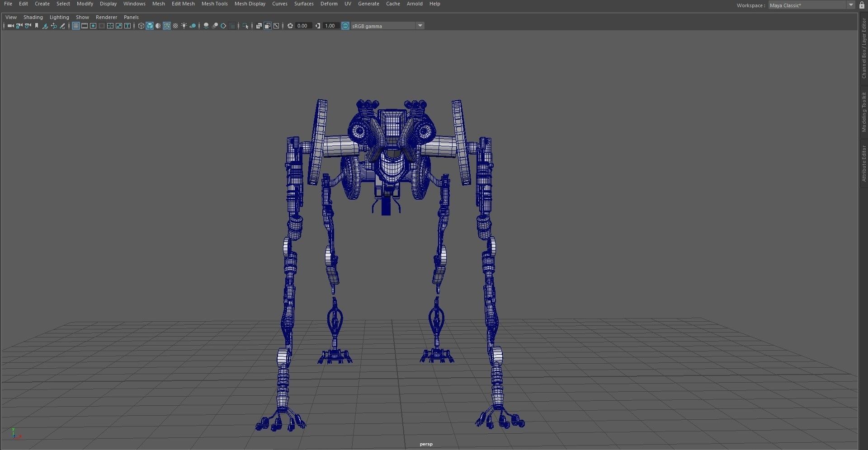Screen dimensions: 868x450
Task: Toggle Screen Space Ambient Occlusion icon
Action: 206,26
